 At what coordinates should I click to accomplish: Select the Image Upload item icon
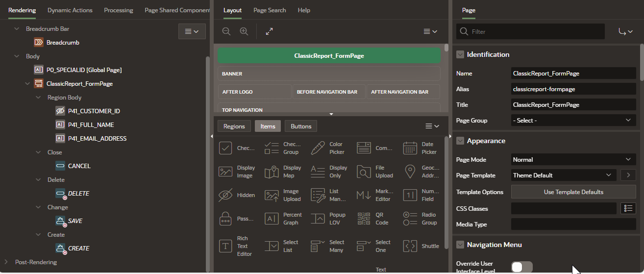click(x=272, y=195)
